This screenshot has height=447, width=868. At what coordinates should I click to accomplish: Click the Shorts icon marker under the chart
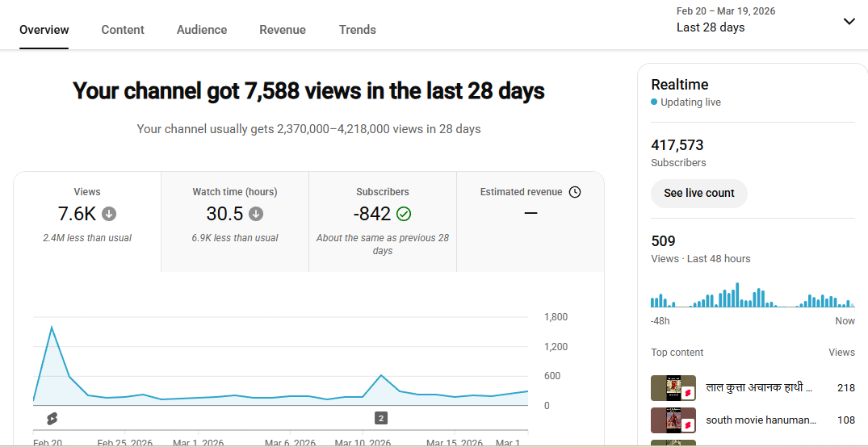pos(52,418)
